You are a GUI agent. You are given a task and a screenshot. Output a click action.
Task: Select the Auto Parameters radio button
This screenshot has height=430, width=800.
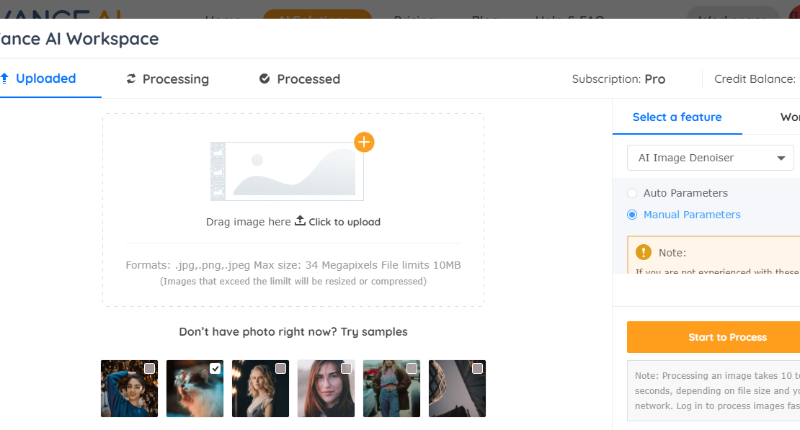pyautogui.click(x=632, y=193)
